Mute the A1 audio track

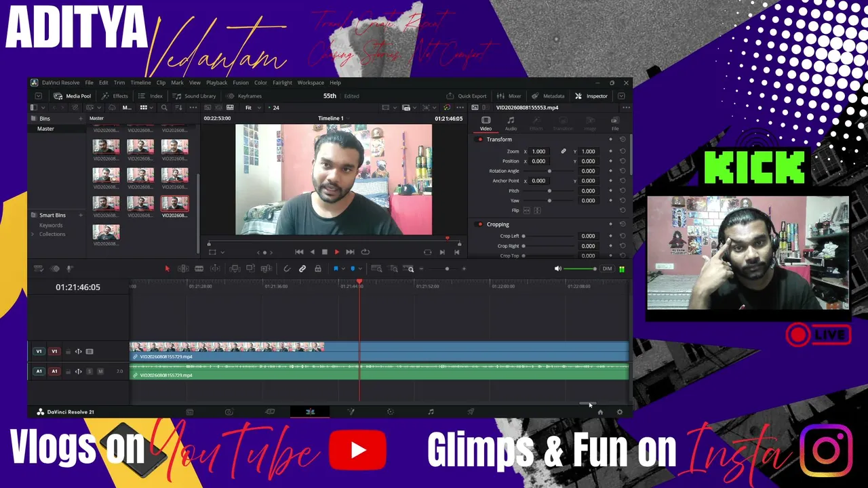(100, 371)
